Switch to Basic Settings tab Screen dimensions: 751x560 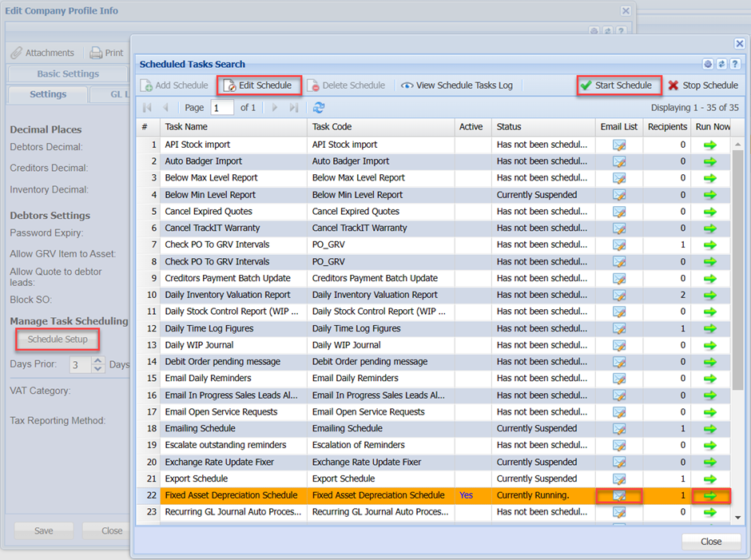(x=68, y=73)
